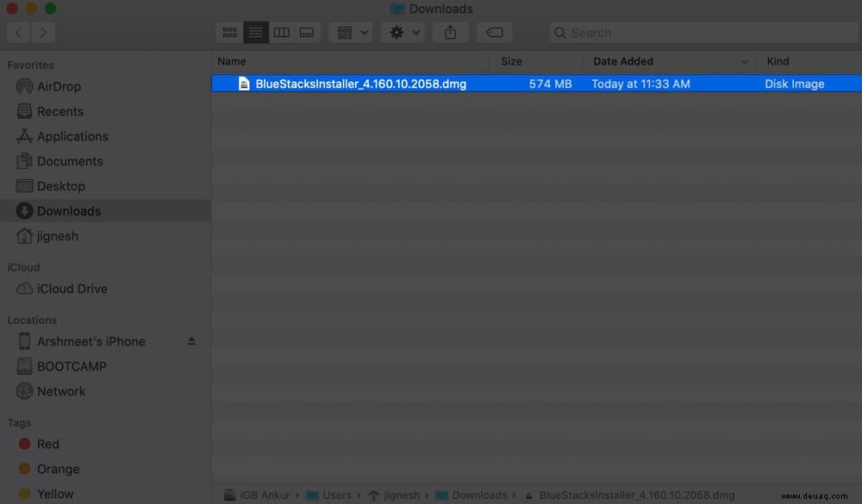The width and height of the screenshot is (862, 504).
Task: Click iGB Ankur in the path bar
Action: pyautogui.click(x=265, y=495)
